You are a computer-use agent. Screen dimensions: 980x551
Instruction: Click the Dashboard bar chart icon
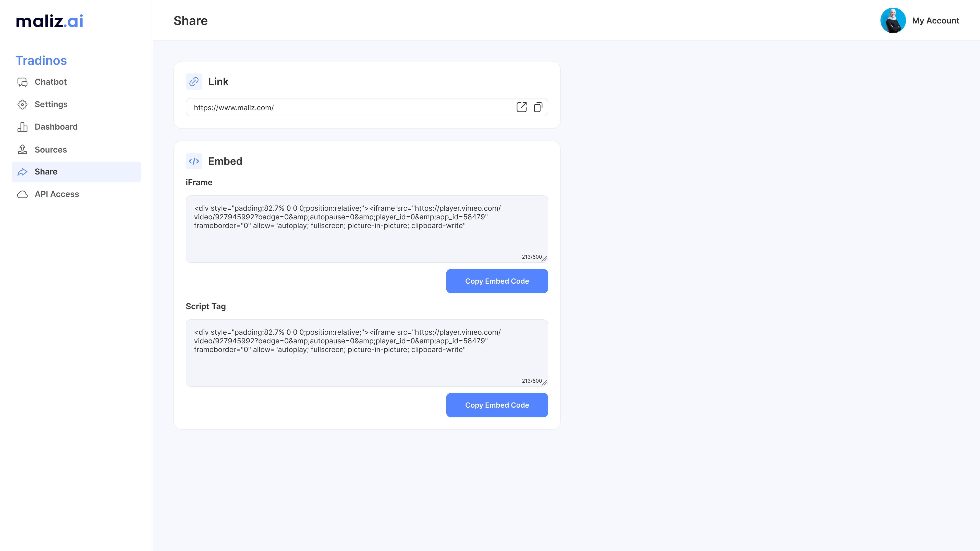coord(22,127)
